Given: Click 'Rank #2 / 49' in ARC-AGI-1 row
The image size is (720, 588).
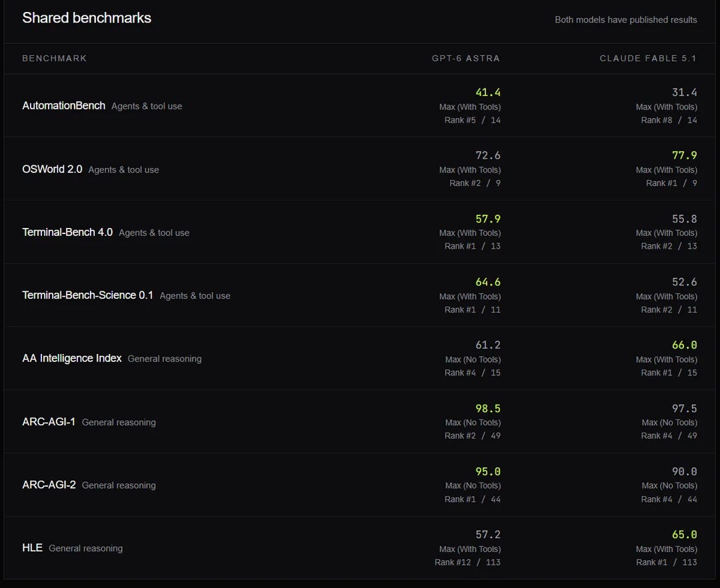Looking at the screenshot, I should click(x=473, y=436).
